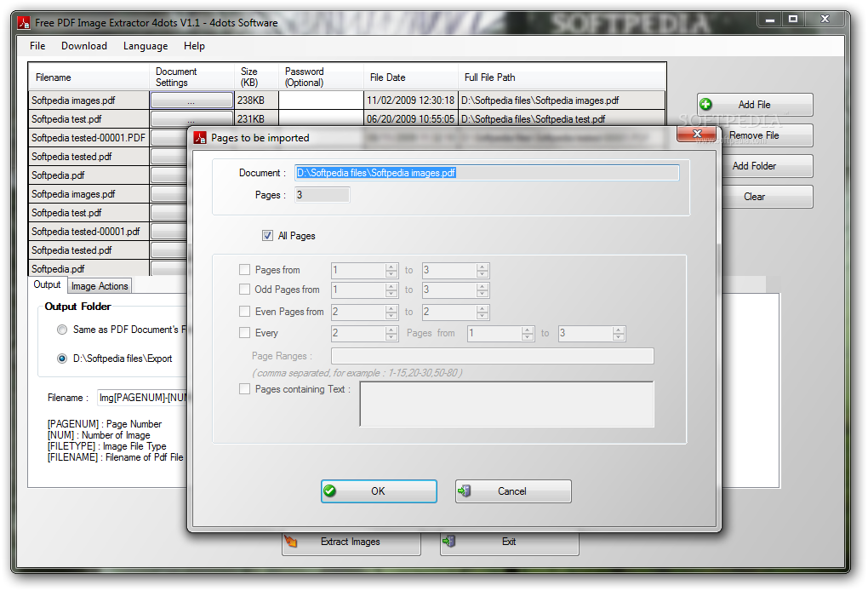Click the Extract Images icon
Image resolution: width=868 pixels, height=591 pixels.
[x=291, y=541]
